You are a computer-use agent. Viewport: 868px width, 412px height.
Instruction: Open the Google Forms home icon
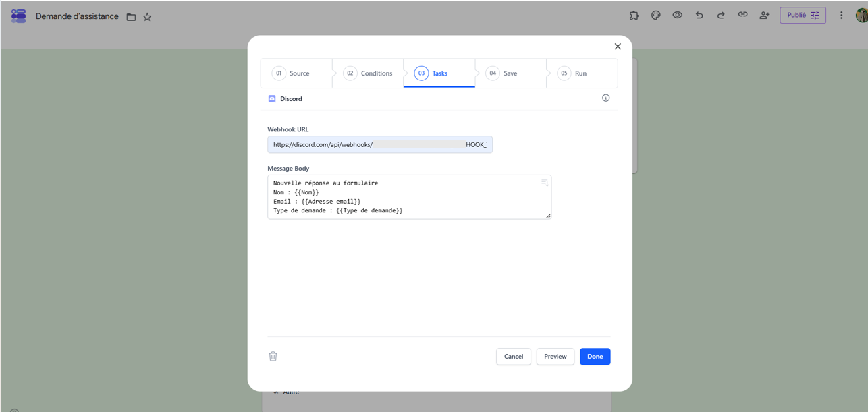19,16
